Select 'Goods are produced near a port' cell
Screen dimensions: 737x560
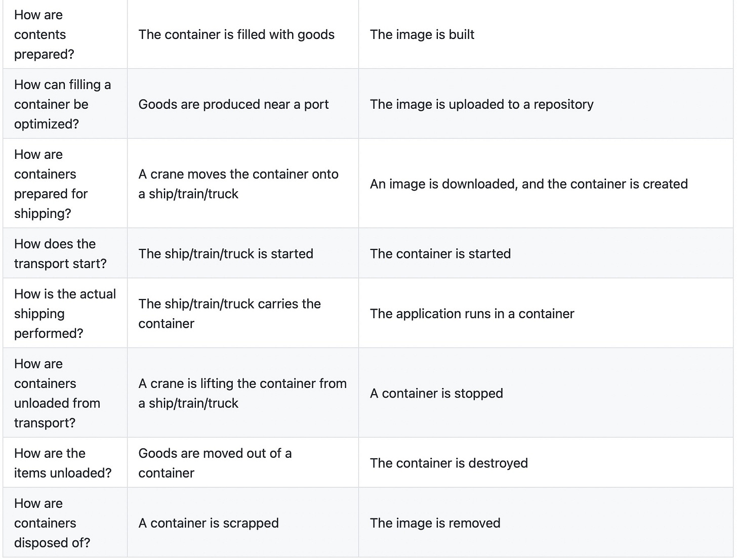point(243,104)
